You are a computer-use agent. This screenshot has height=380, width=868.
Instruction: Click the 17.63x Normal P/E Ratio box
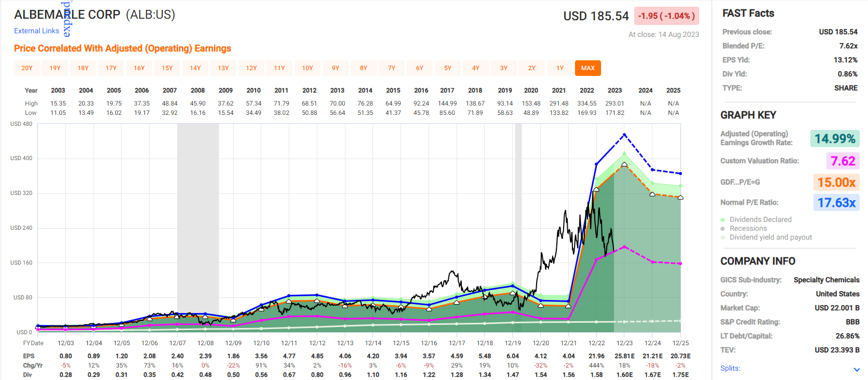click(836, 203)
